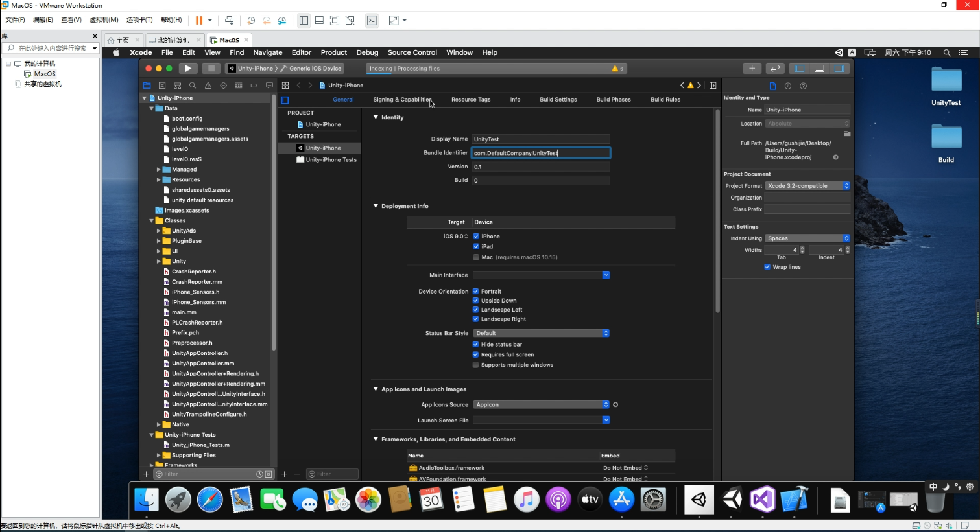Toggle Portrait orientation checkbox
This screenshot has height=532, width=980.
(x=476, y=292)
